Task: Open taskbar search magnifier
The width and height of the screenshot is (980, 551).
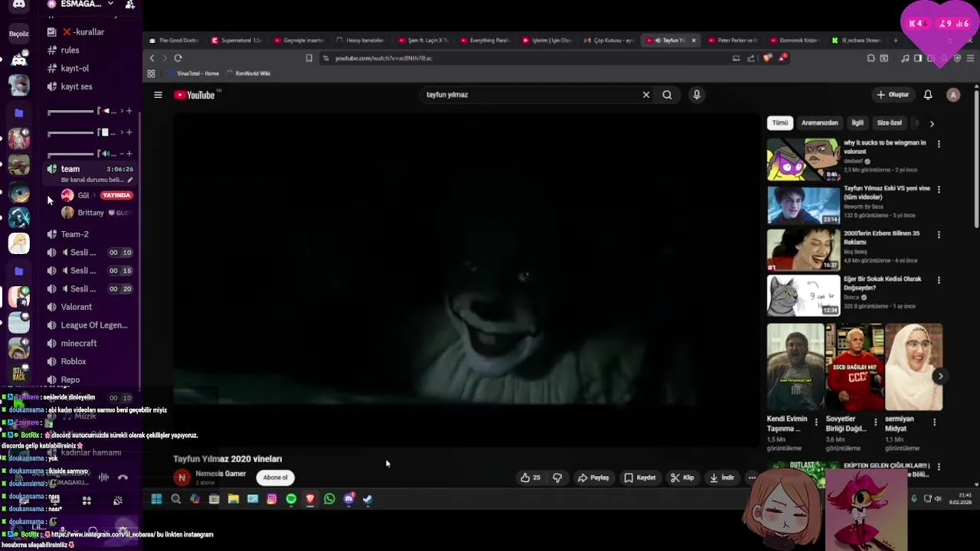Action: pos(175,499)
